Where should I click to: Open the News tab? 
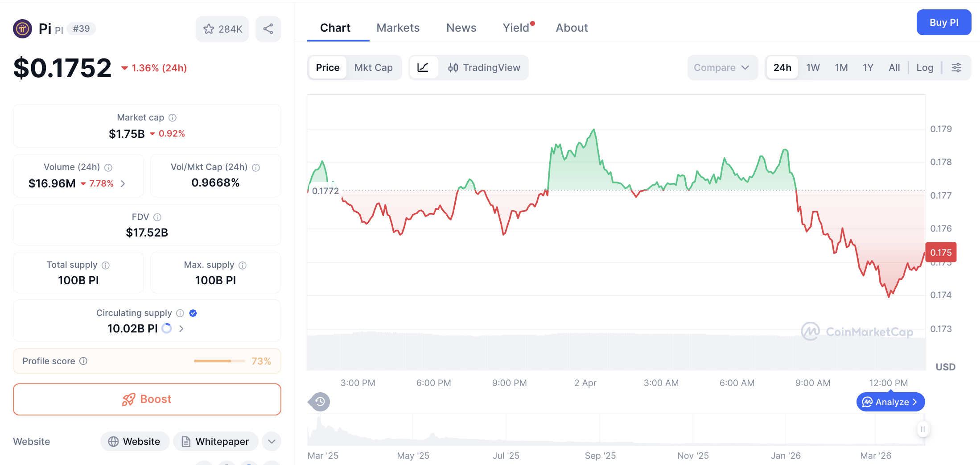coord(461,27)
